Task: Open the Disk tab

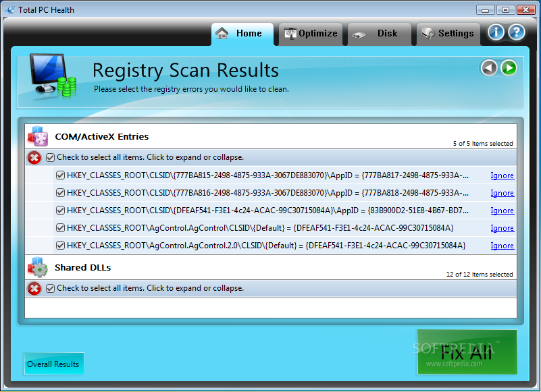Action: click(x=380, y=34)
